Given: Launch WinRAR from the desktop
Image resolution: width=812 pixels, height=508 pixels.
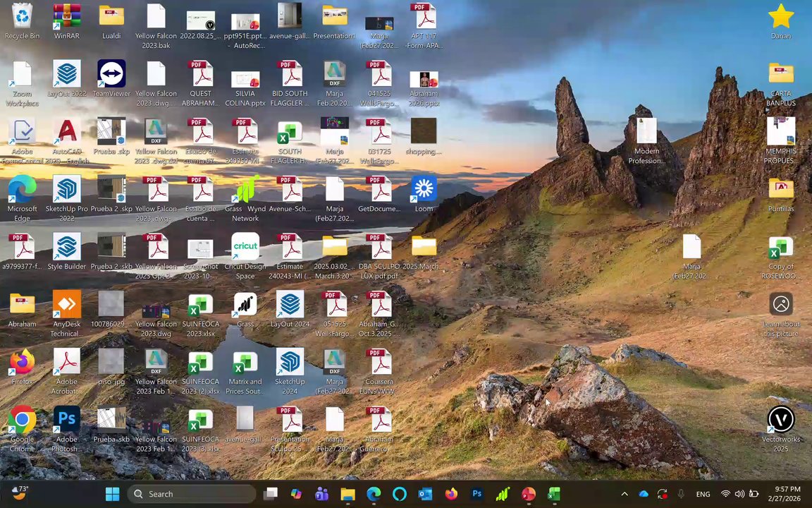Looking at the screenshot, I should coord(67,22).
